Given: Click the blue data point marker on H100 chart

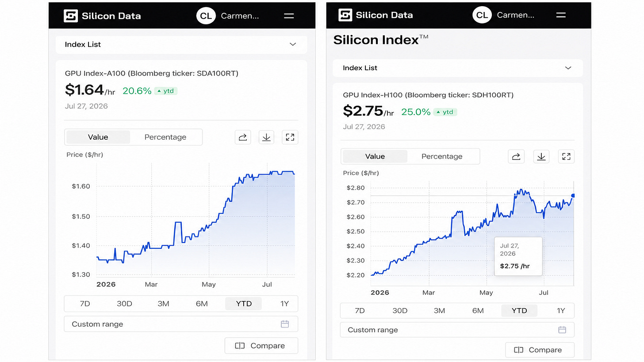Looking at the screenshot, I should tap(573, 195).
